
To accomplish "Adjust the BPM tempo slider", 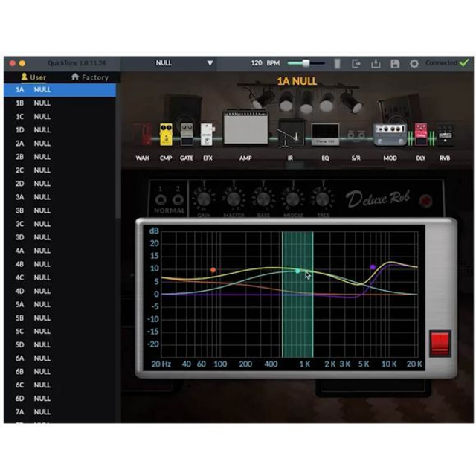I will [x=306, y=63].
